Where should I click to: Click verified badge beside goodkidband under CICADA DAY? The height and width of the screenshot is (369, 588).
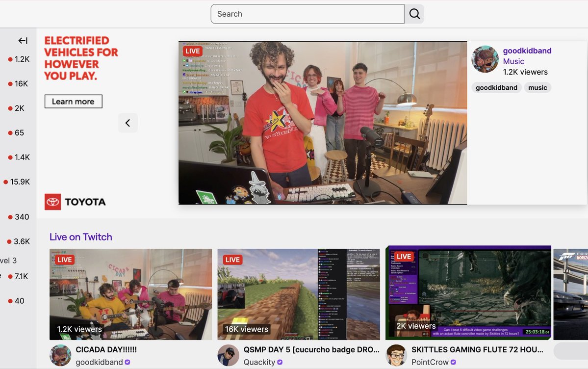[x=128, y=362]
